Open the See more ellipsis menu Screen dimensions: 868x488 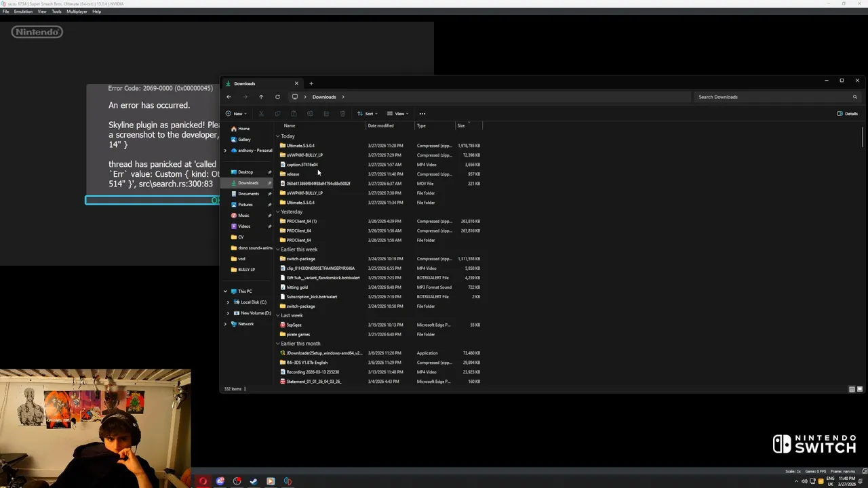(422, 114)
